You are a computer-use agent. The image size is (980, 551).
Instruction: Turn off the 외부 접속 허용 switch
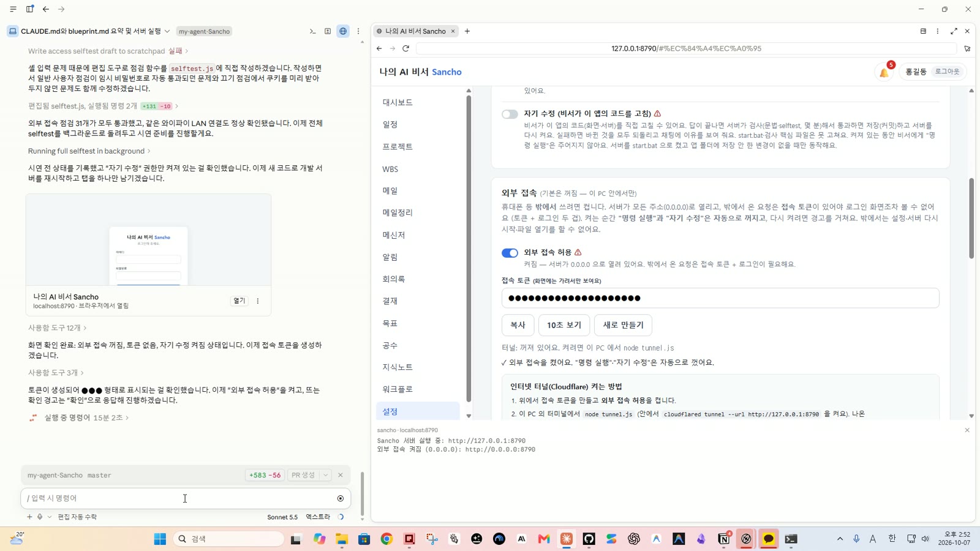click(510, 253)
